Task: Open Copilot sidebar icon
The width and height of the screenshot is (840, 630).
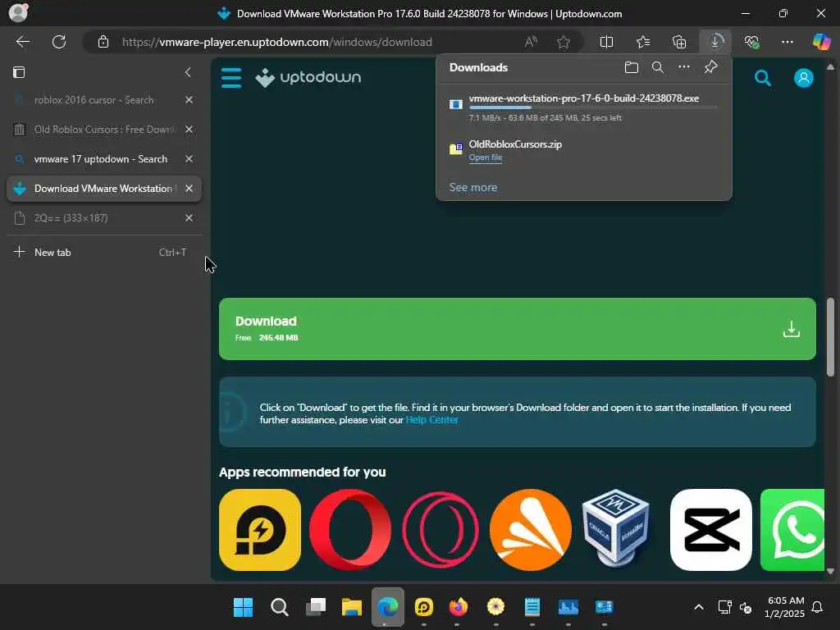Action: coord(821,42)
